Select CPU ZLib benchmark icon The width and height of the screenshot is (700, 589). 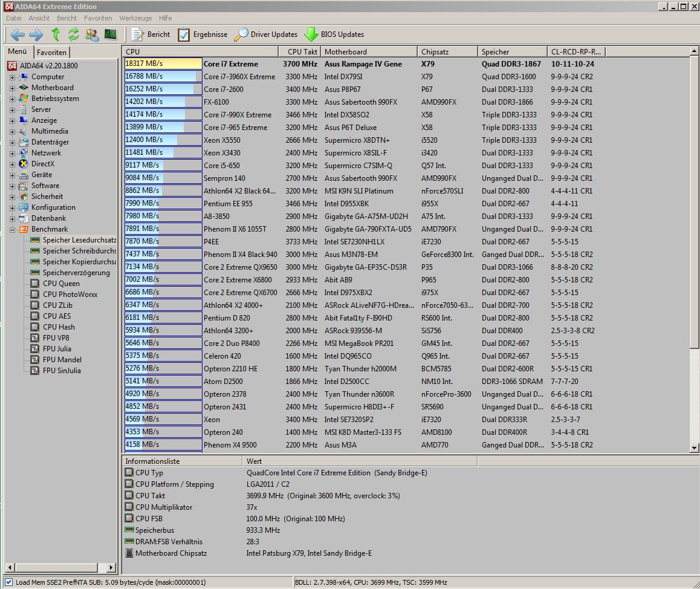pyautogui.click(x=35, y=305)
